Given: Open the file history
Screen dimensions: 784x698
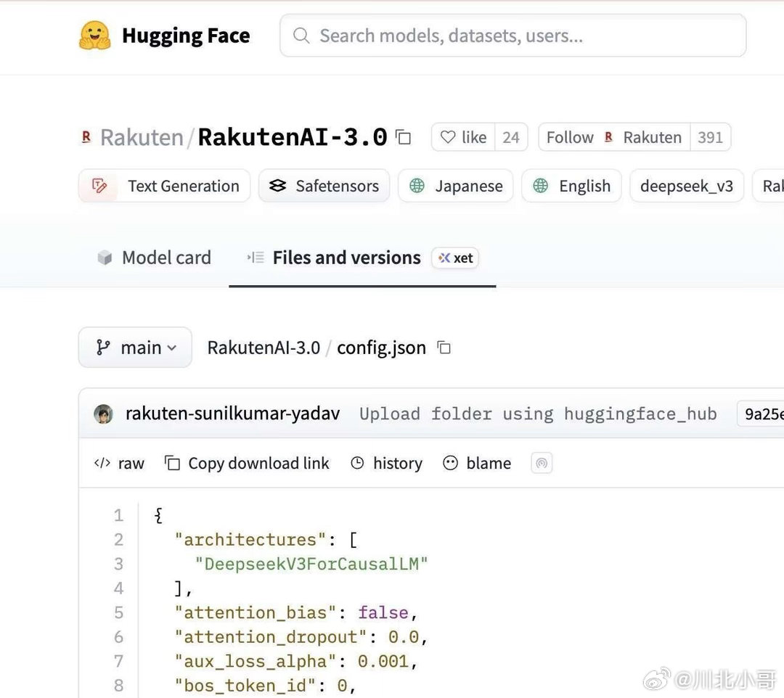Looking at the screenshot, I should [386, 463].
